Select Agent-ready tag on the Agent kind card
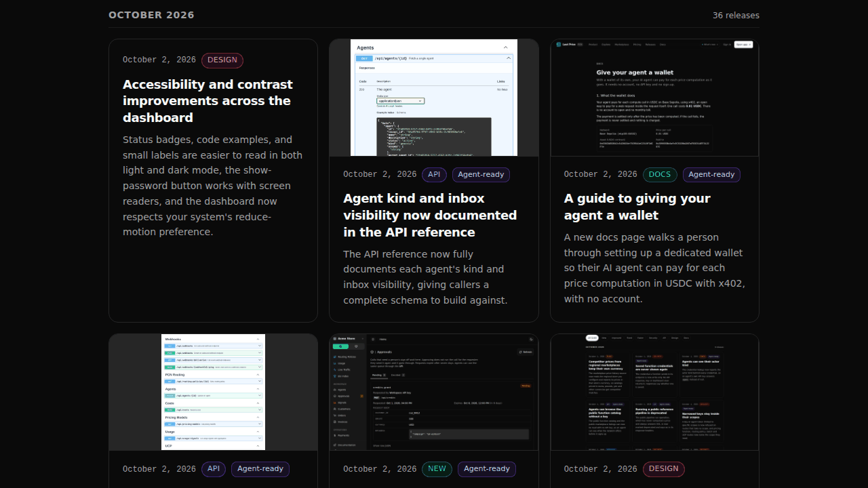The height and width of the screenshot is (488, 868). coord(481,174)
